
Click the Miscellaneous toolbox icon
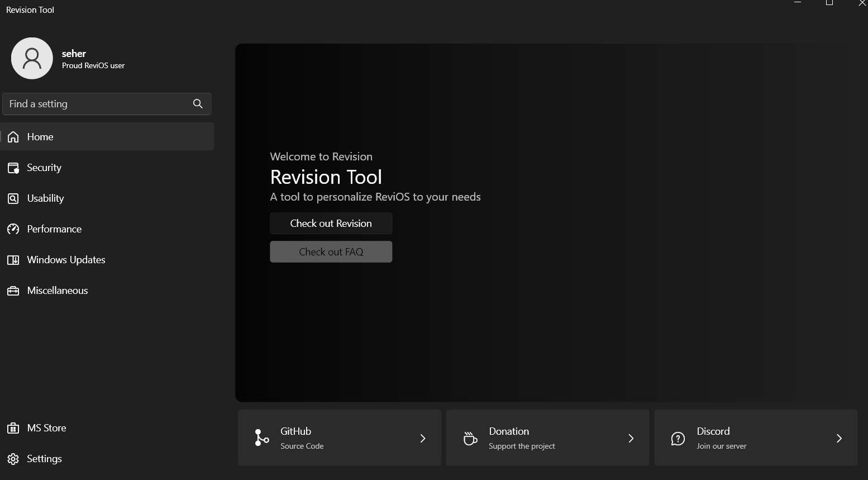click(x=13, y=291)
